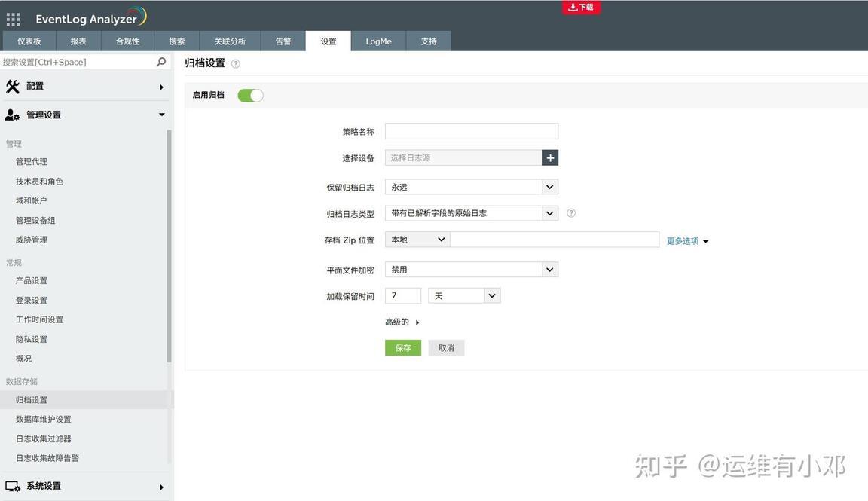Image resolution: width=868 pixels, height=501 pixels.
Task: Click the EventLog Analyzer logo
Action: coord(91,17)
